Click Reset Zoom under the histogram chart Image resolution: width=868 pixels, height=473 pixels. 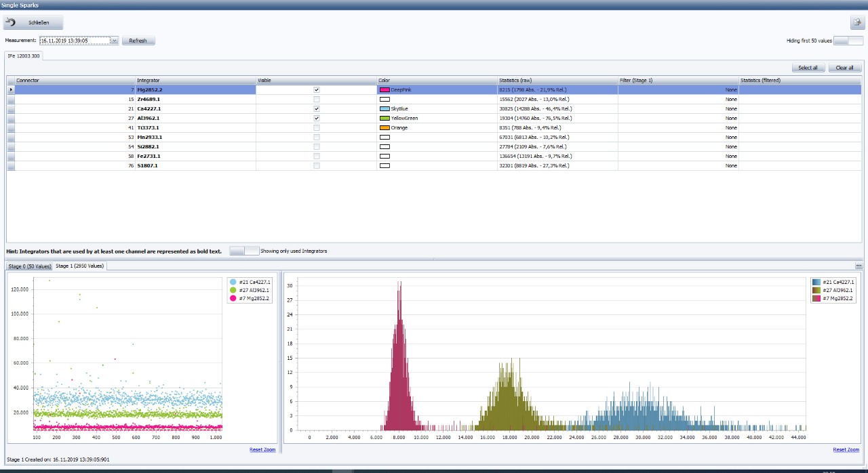[x=845, y=449]
